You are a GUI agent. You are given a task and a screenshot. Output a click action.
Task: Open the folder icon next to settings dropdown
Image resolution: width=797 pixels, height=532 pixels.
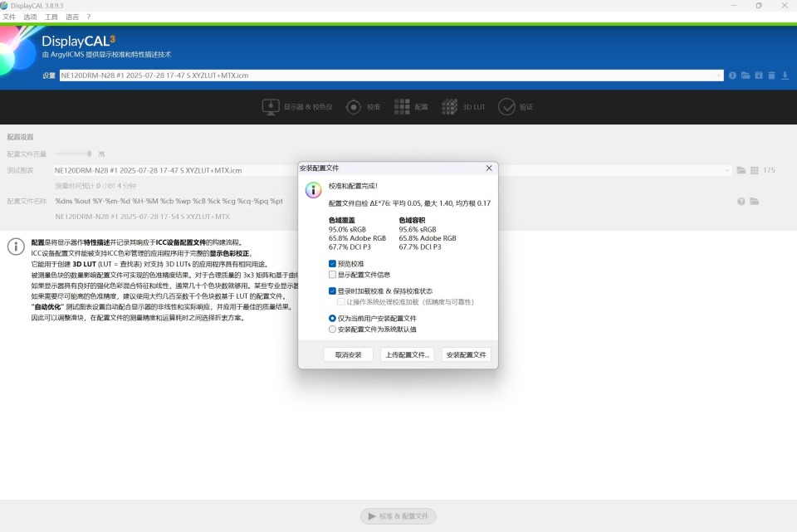(746, 76)
